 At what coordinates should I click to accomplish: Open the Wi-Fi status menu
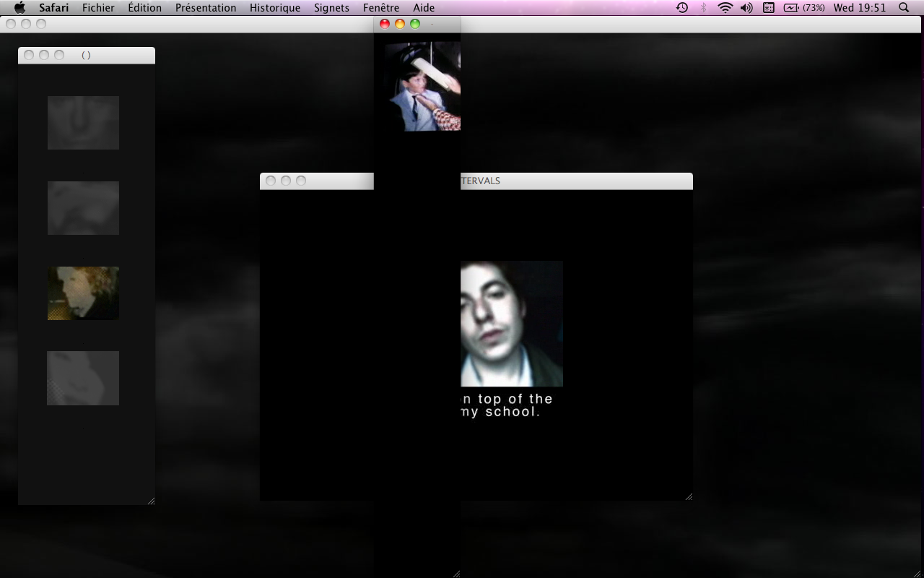pos(725,8)
